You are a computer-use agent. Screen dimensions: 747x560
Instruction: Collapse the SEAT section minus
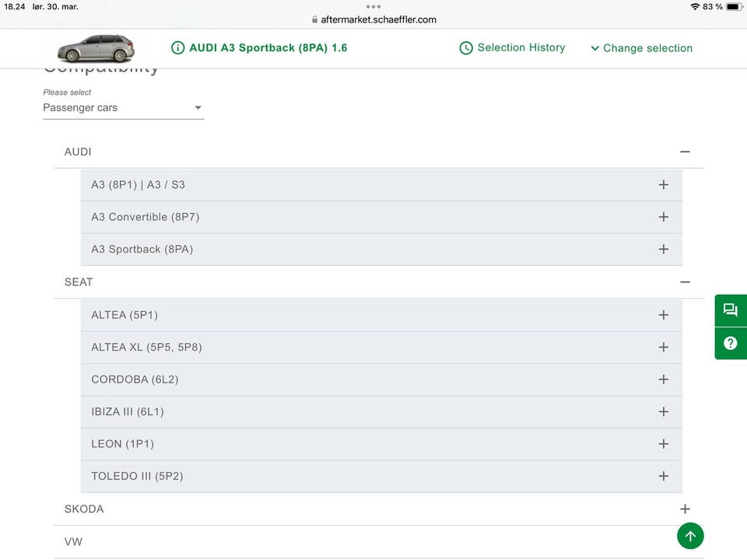point(685,282)
